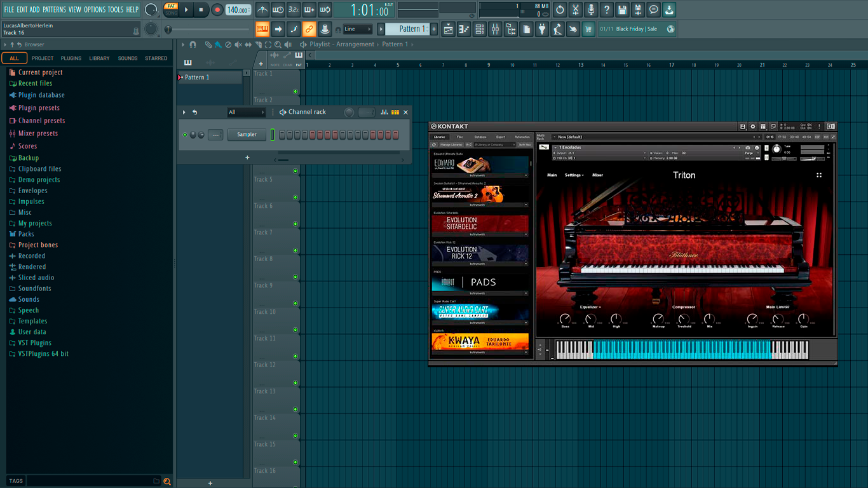The width and height of the screenshot is (868, 488).
Task: Click the plug icon for plugin picker
Action: pos(542,29)
